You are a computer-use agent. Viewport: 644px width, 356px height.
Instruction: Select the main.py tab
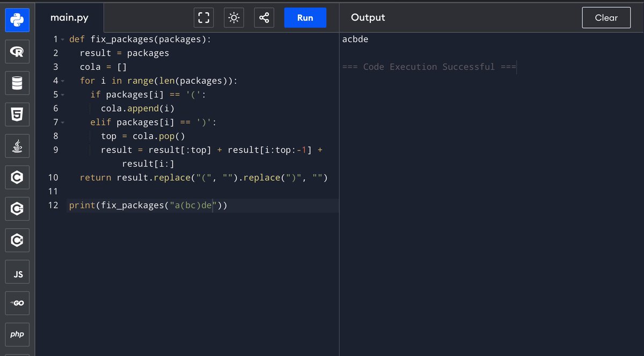coord(69,17)
